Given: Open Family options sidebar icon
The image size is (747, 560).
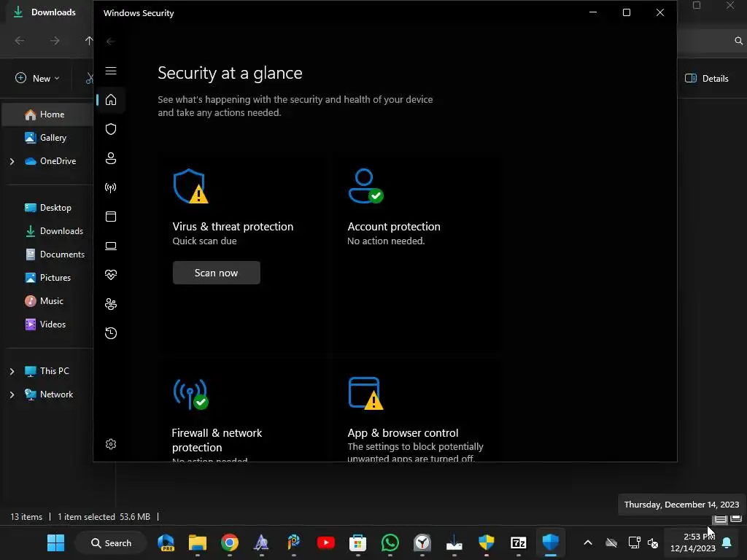Looking at the screenshot, I should [x=111, y=304].
